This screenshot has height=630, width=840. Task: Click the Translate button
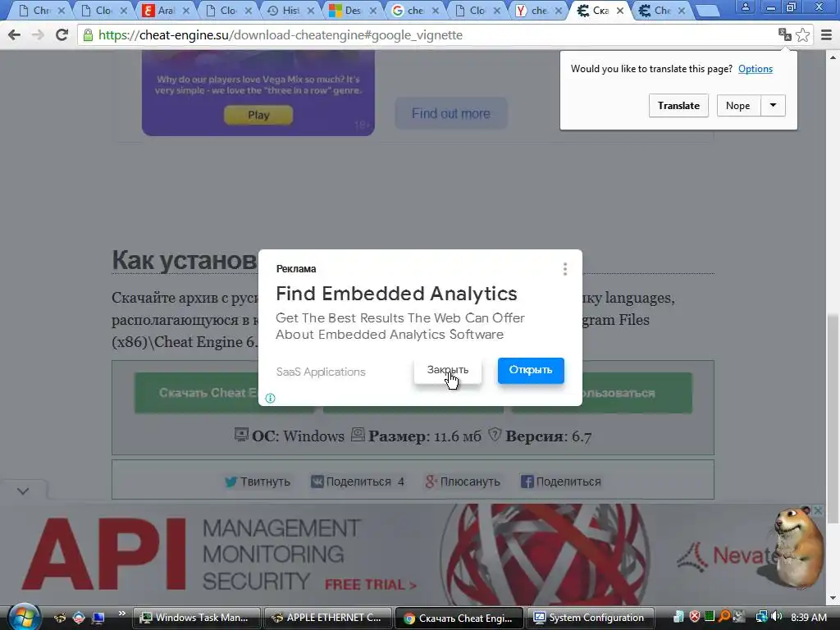click(x=678, y=106)
